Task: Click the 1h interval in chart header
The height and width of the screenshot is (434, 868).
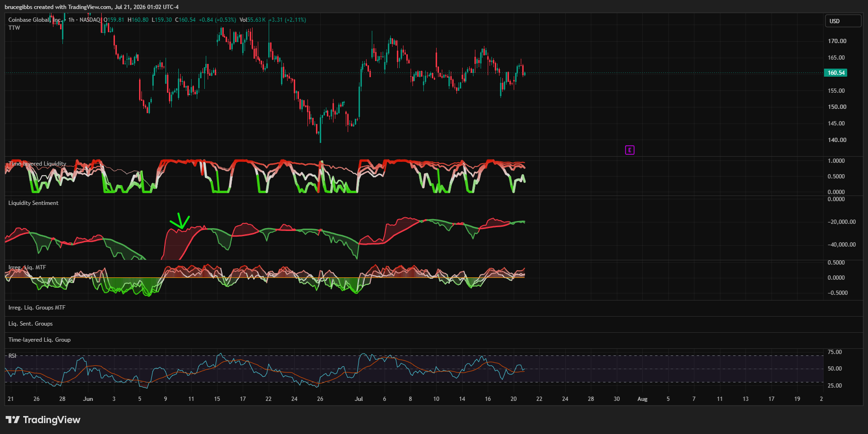Action: (x=71, y=20)
